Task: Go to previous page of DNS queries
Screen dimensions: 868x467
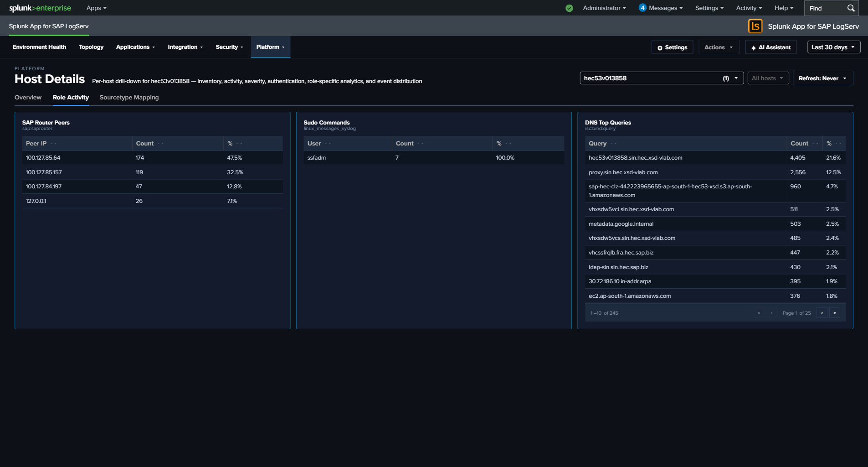Action: pos(771,313)
